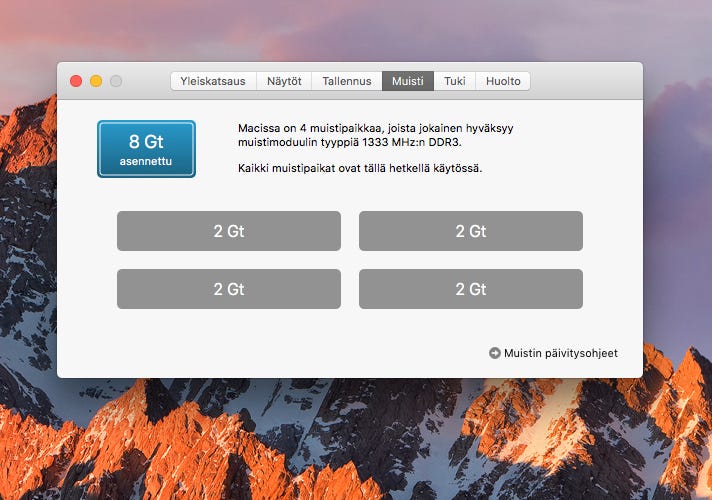Select the Tallennus tab
Viewport: 712px width, 500px height.
[347, 81]
